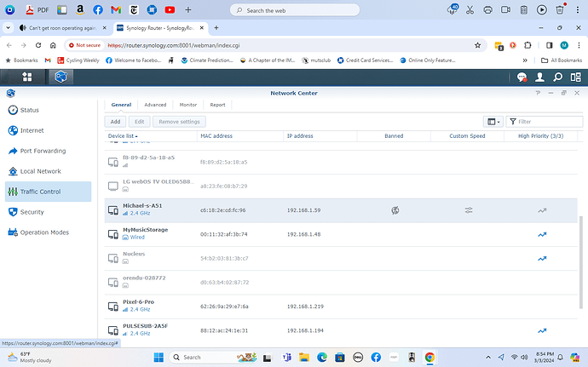Viewport: 588px width, 367px height.
Task: Expand hidden bookmarks chevron
Action: pos(525,60)
